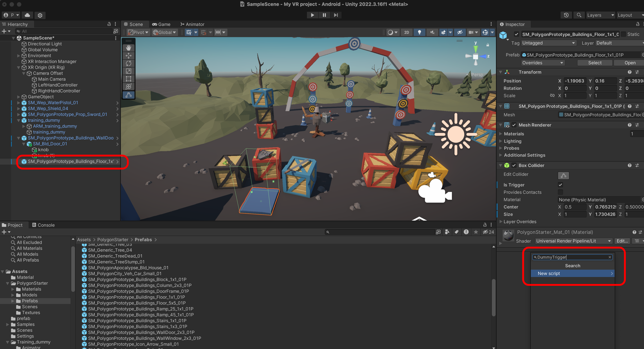Expand the Enviroment object in Hierarchy
The image size is (644, 349).
(x=19, y=55)
